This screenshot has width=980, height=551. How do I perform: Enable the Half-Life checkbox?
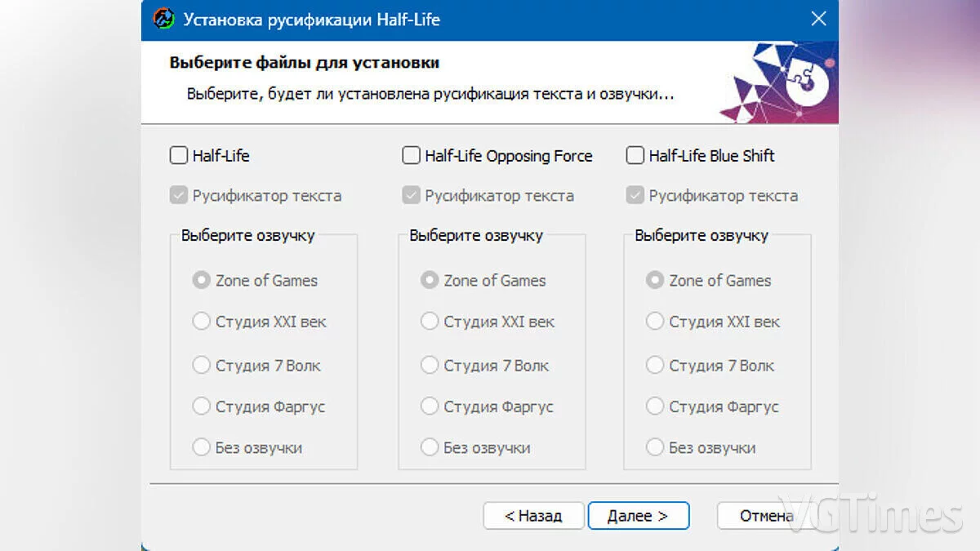coord(179,155)
